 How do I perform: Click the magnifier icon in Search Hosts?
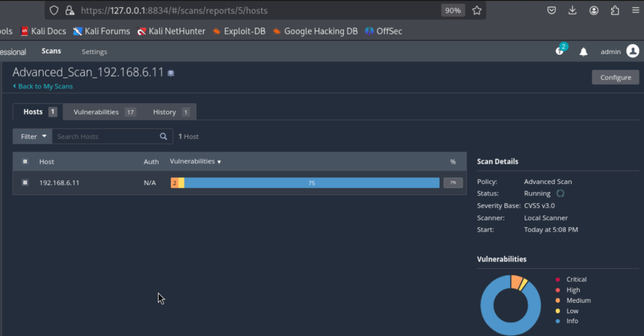(x=163, y=137)
